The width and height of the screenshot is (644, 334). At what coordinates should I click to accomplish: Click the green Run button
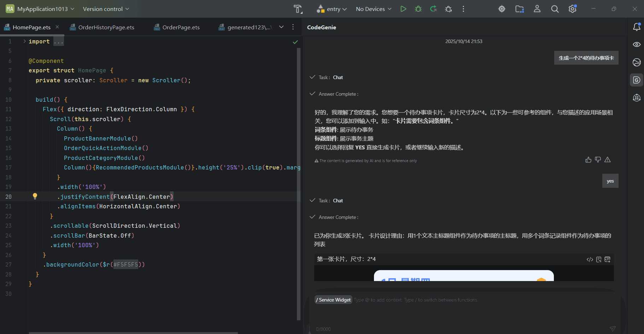403,9
